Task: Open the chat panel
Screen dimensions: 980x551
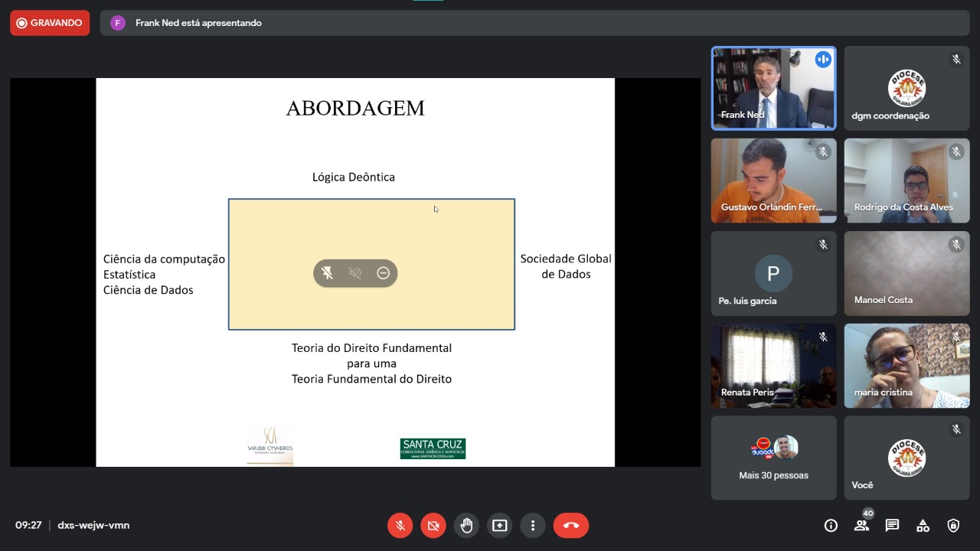Action: [x=892, y=526]
